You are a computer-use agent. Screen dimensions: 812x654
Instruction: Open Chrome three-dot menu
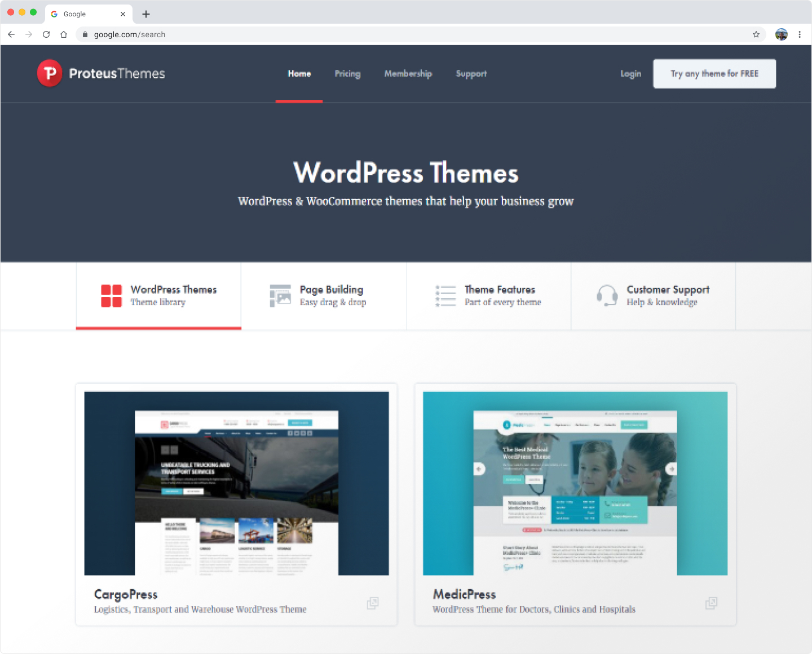pos(800,34)
